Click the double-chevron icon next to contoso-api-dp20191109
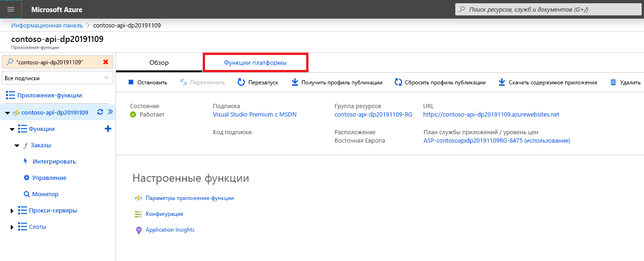This screenshot has width=644, height=261. pos(110,112)
